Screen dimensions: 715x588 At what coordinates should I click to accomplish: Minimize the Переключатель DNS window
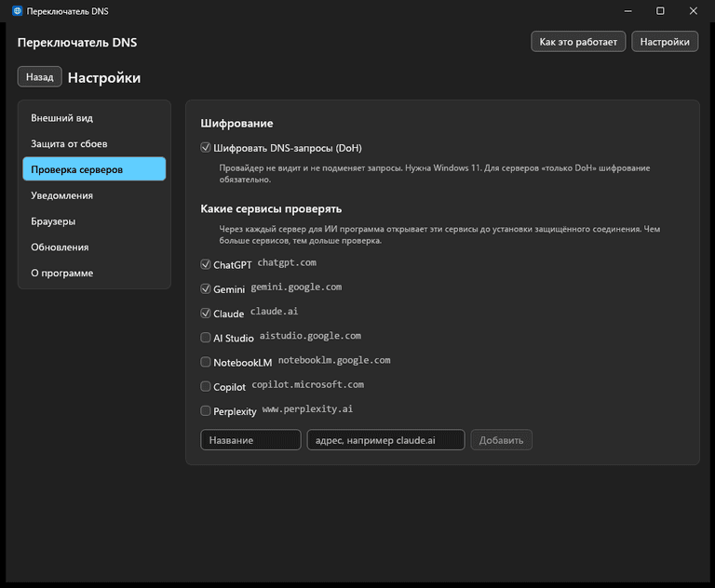[x=627, y=11]
